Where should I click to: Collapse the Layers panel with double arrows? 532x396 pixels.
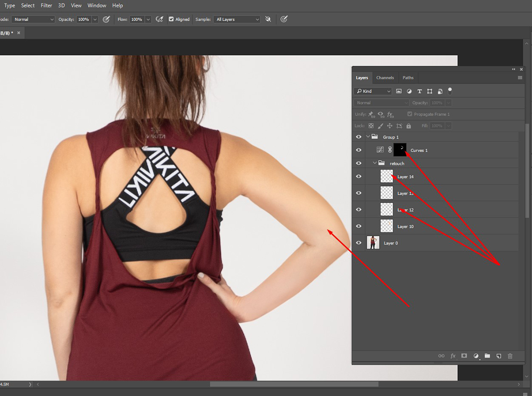[x=514, y=69]
